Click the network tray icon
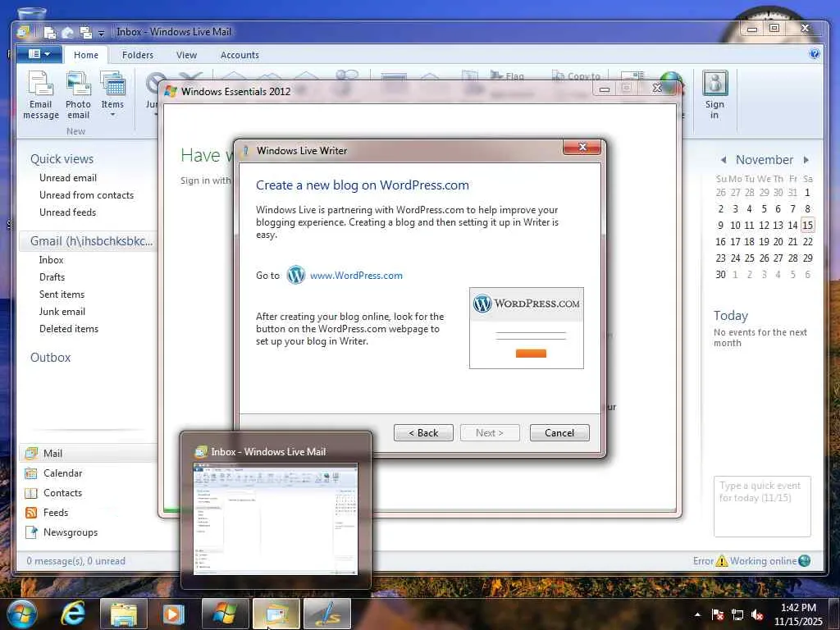Viewport: 840px width, 630px height. 737,614
